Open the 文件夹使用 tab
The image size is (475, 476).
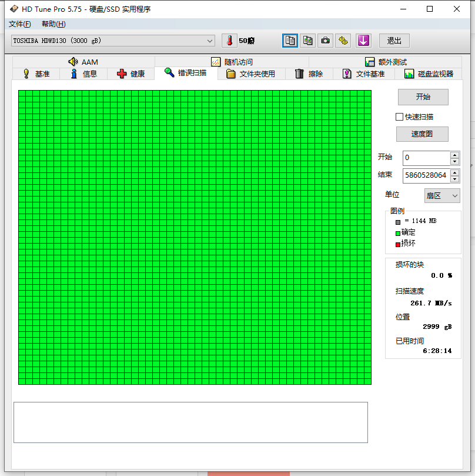click(251, 74)
